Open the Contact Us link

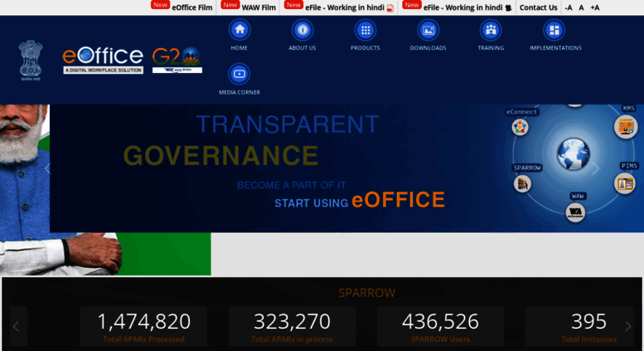[x=538, y=7]
